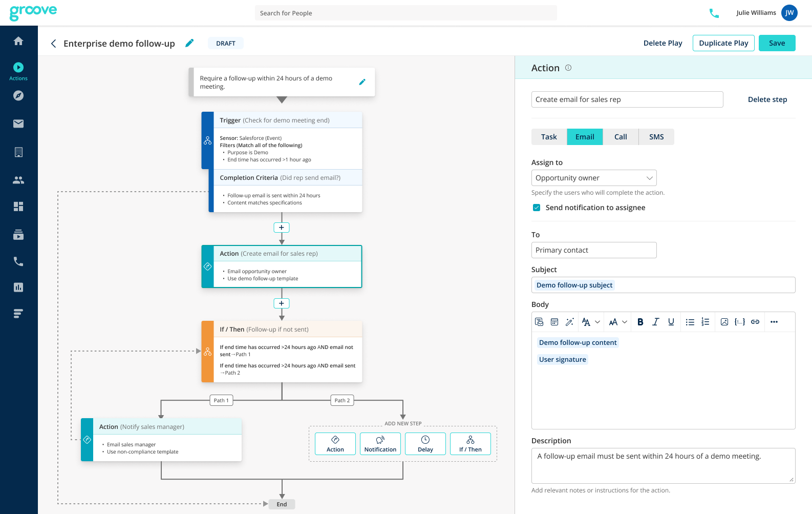Add a Notification step

[380, 444]
